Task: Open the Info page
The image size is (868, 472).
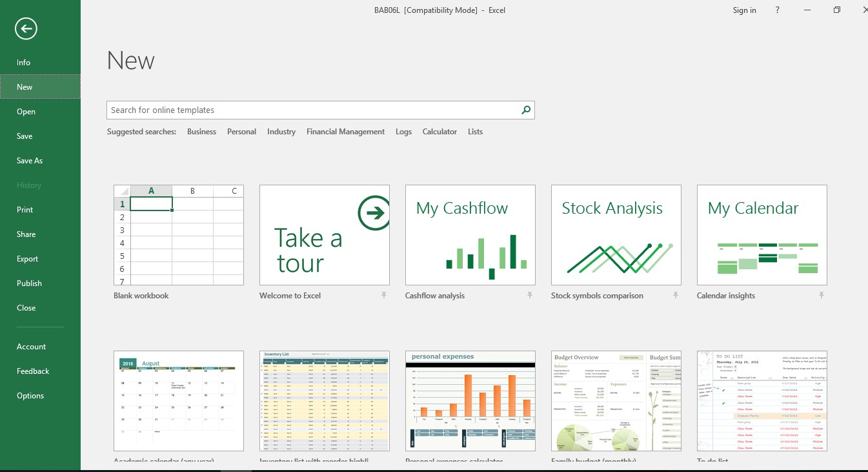Action: 40,63
